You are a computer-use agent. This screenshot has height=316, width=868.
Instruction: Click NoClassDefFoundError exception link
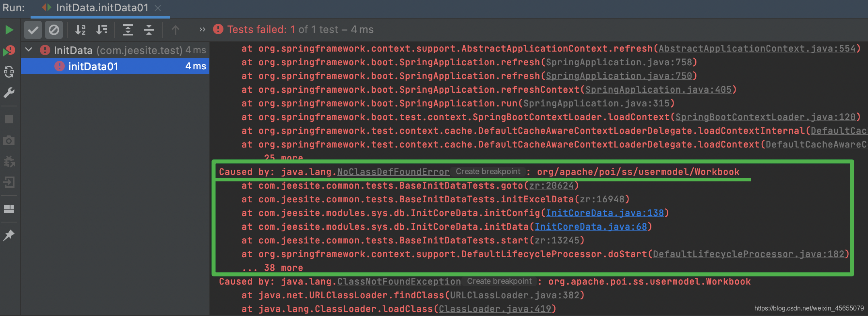click(x=393, y=172)
